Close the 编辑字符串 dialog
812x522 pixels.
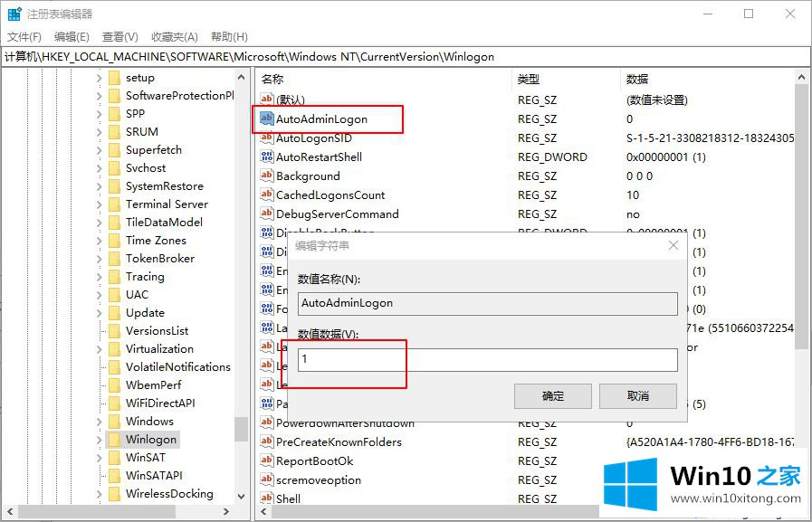(673, 245)
